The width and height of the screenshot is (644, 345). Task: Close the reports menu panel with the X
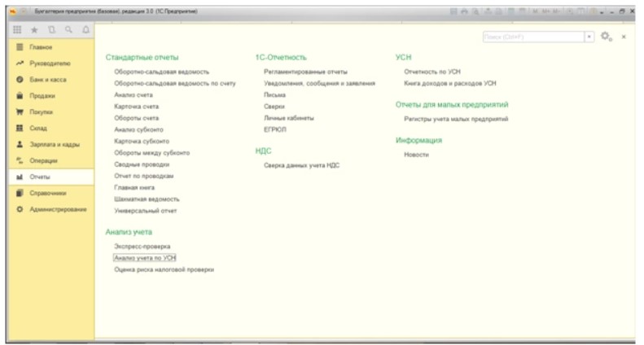(624, 37)
